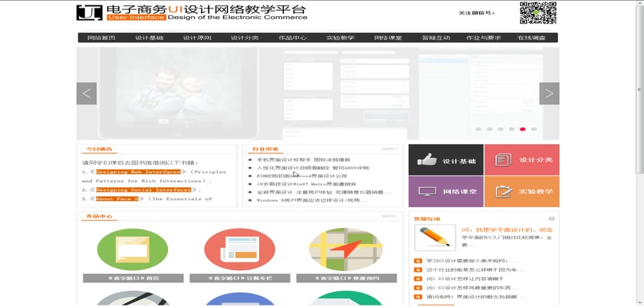The width and height of the screenshot is (644, 307).
Task: Open 网站首页 in navigation bar
Action: tap(101, 38)
